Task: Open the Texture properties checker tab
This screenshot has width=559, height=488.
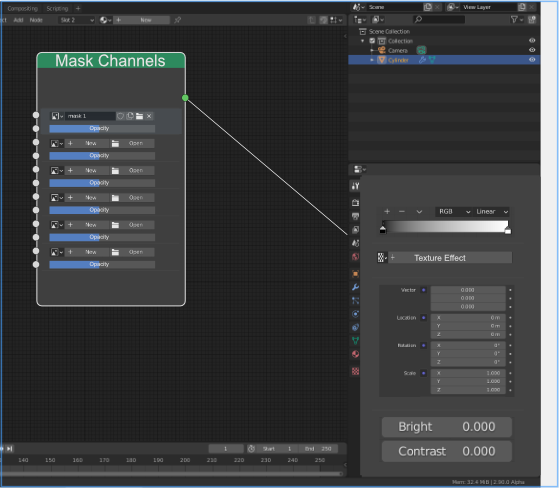Action: (355, 371)
